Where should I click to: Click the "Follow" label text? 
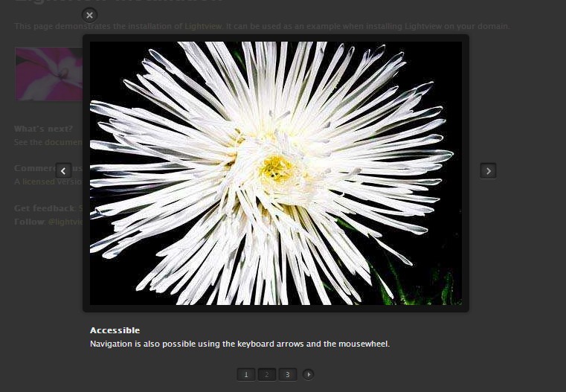click(x=29, y=222)
